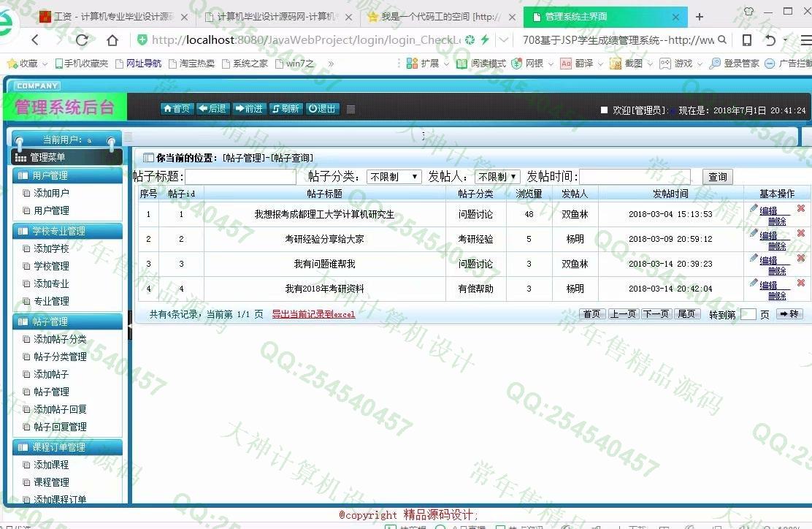
Task: Switch to 阅读模式 reading mode
Action: click(481, 64)
